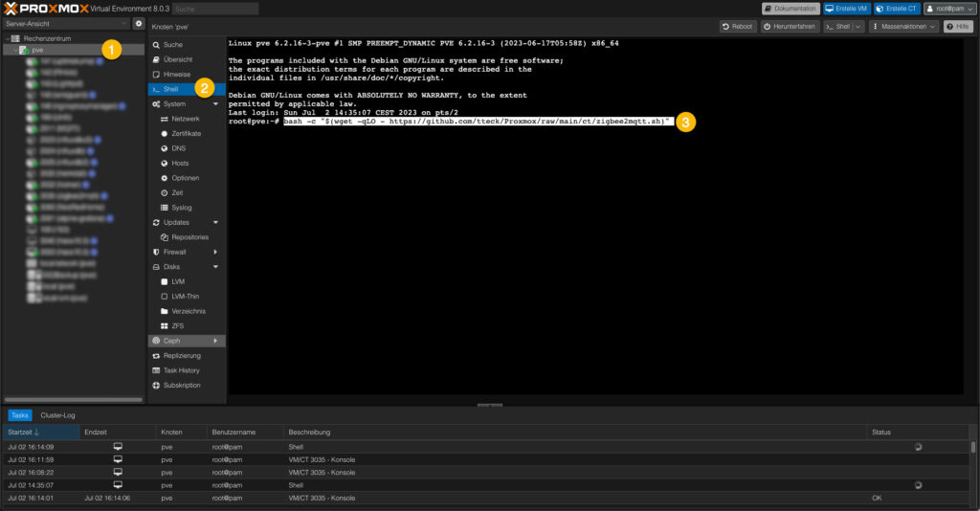Open the Shell button dropdown arrow
The image size is (980, 511).
(858, 26)
